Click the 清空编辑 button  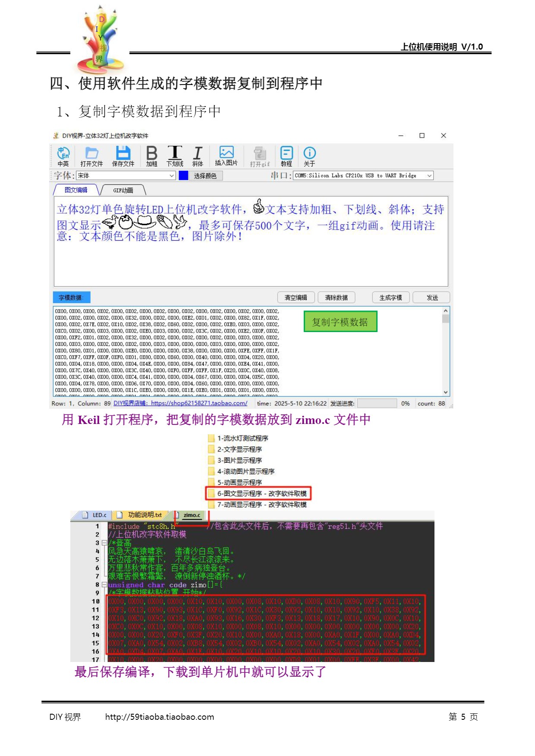296,298
